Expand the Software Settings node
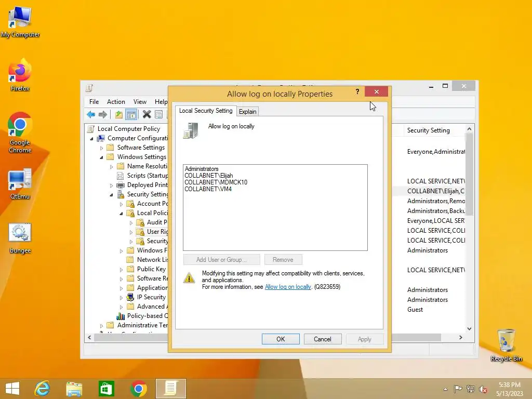This screenshot has width=532, height=399. coord(101,148)
